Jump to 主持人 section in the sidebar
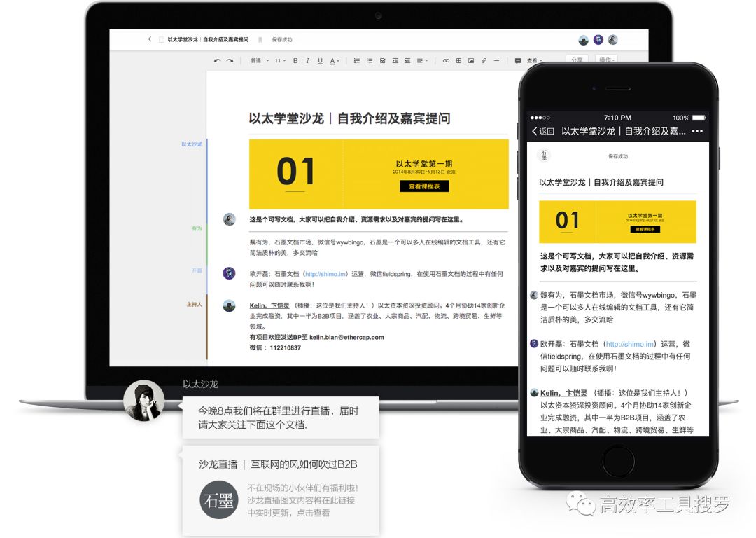The image size is (756, 538). [x=195, y=305]
